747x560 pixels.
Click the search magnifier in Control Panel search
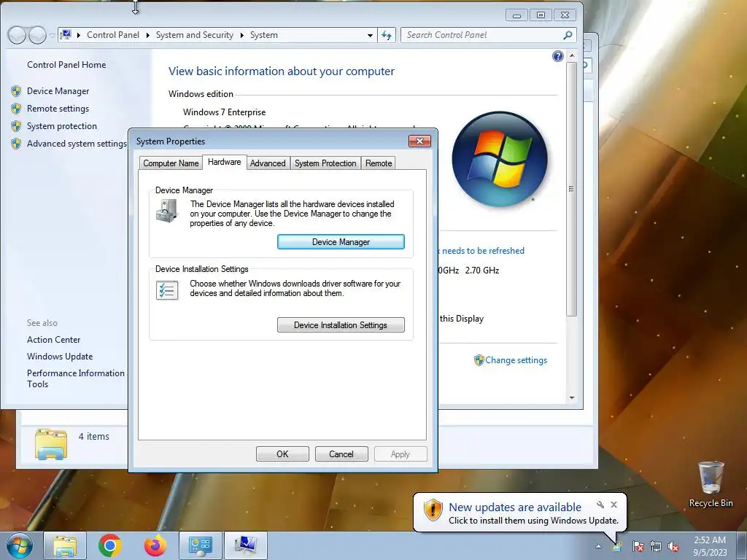[x=568, y=35]
